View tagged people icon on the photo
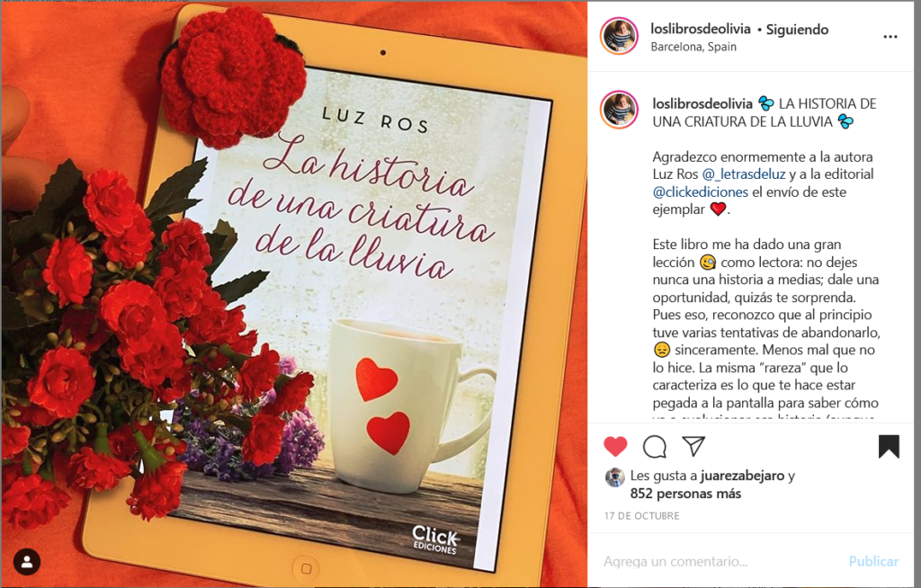This screenshot has width=921, height=588. pos(27,562)
